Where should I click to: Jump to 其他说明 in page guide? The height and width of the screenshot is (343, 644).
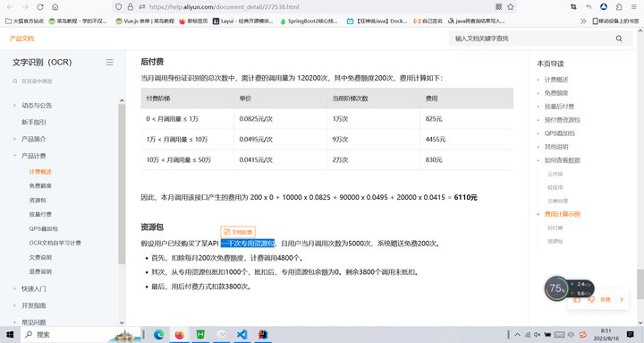coord(556,146)
